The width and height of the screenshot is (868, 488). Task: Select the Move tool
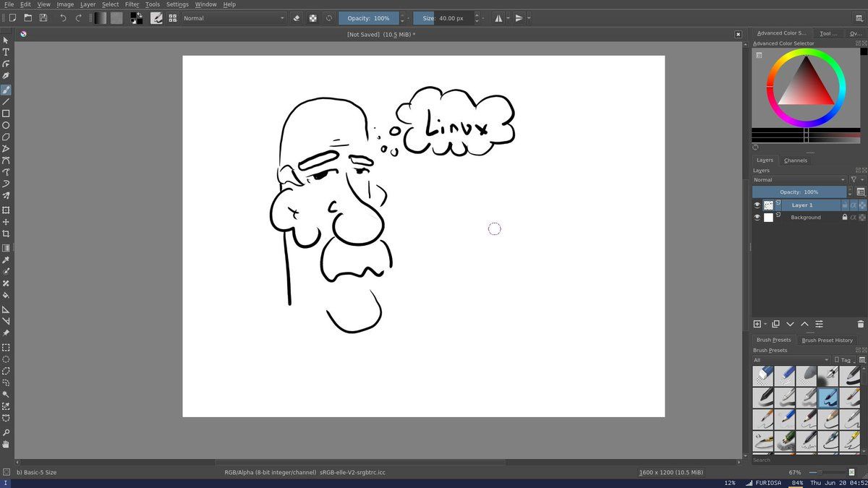point(6,222)
